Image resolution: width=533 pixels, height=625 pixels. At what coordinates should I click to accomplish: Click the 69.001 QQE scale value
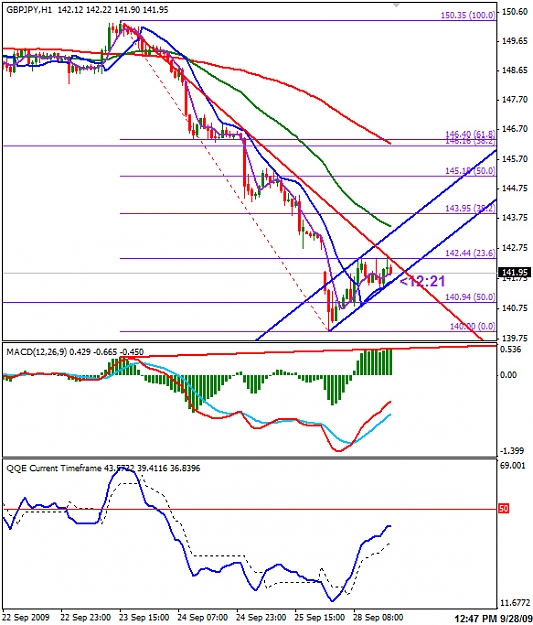[x=513, y=466]
